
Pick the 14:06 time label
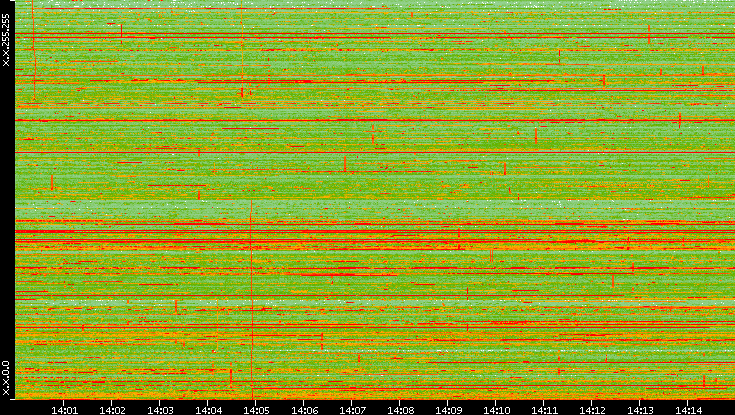click(x=304, y=410)
